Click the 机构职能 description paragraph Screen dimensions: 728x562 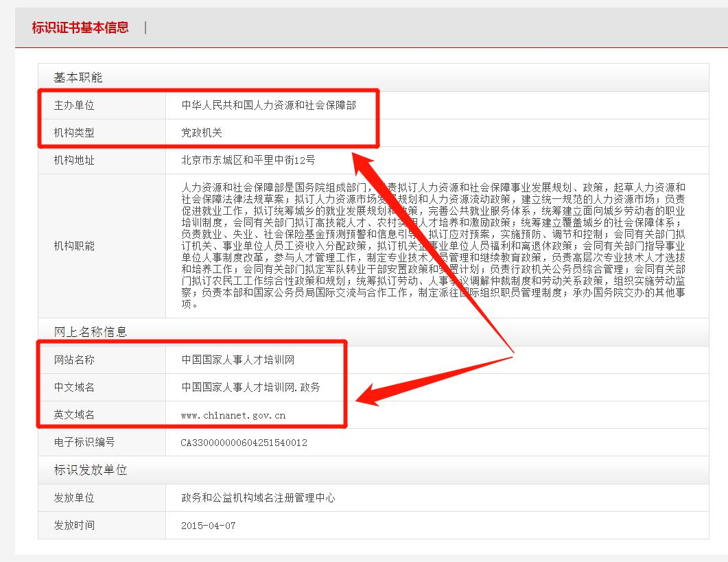433,246
